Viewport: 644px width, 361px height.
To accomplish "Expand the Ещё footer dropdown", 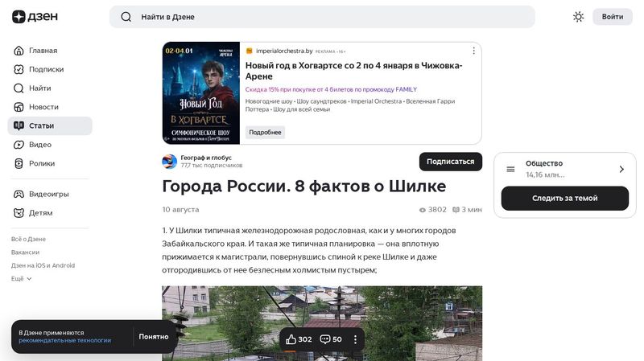I will click(22, 278).
